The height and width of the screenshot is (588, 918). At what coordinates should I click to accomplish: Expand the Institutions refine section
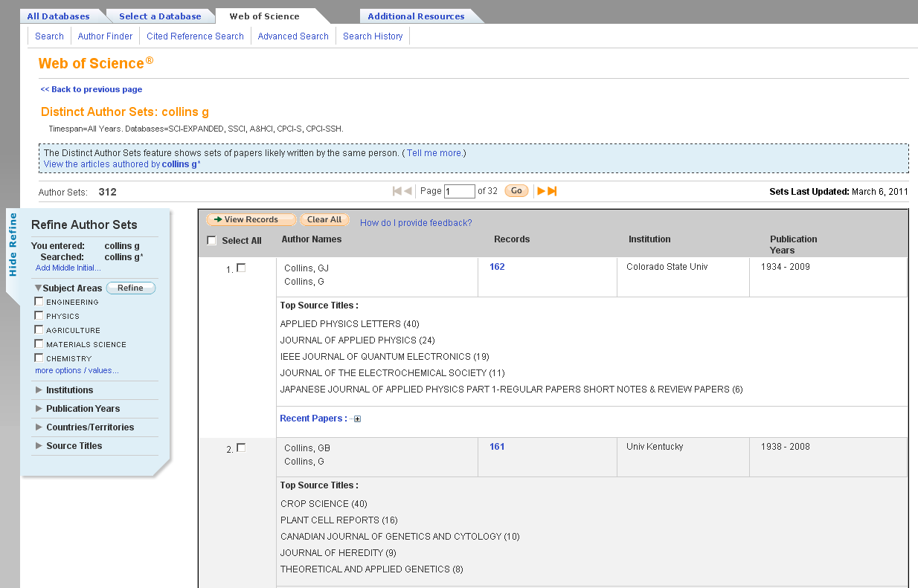(x=39, y=390)
